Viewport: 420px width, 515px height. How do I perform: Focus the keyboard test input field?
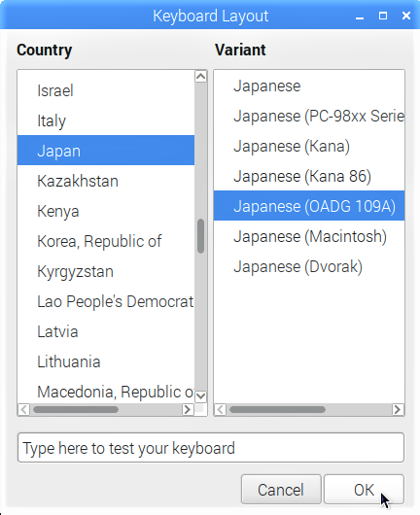[211, 448]
